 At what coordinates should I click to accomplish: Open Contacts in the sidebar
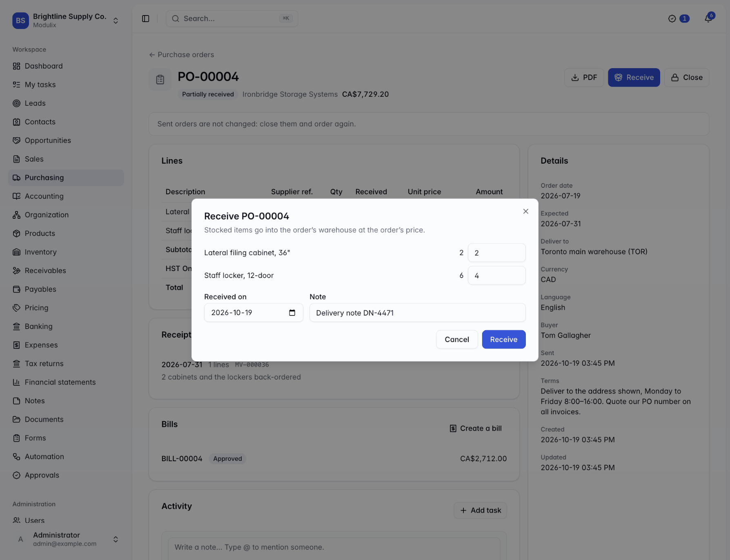click(66, 122)
